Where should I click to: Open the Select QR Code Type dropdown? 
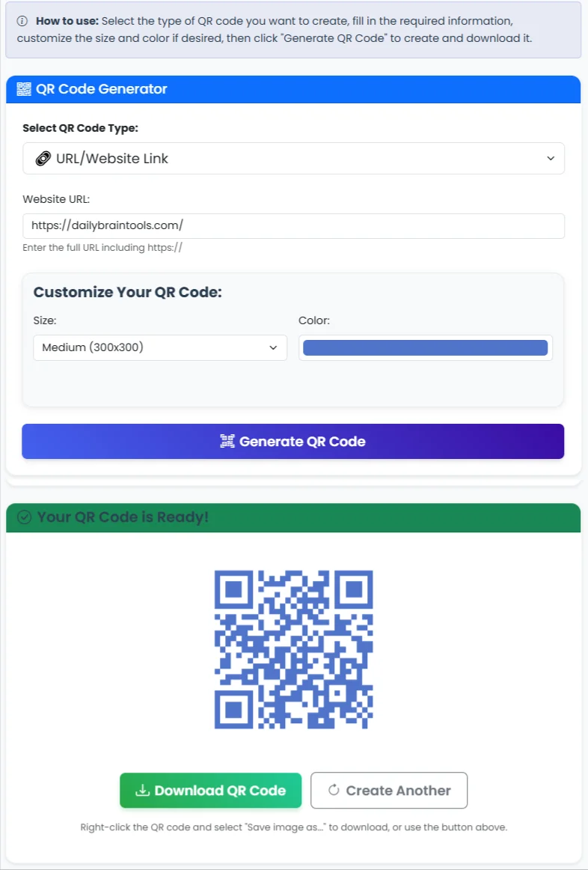(x=293, y=158)
